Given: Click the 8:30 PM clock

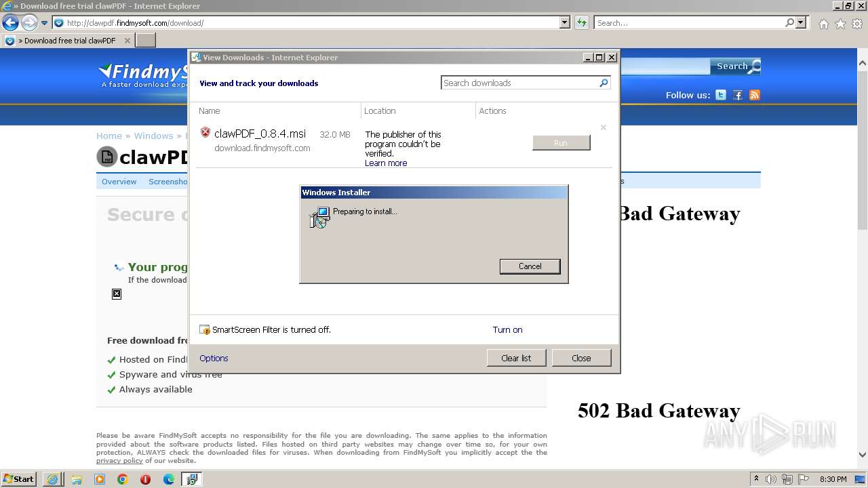Looking at the screenshot, I should pos(833,479).
